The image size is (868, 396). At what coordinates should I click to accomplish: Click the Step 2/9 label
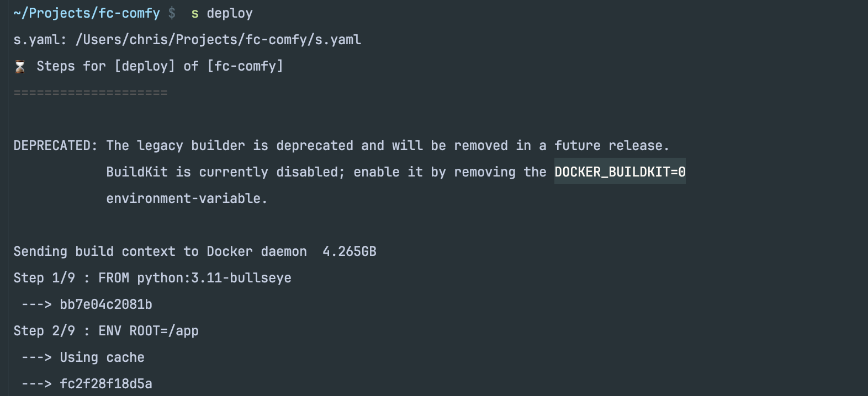[44, 331]
